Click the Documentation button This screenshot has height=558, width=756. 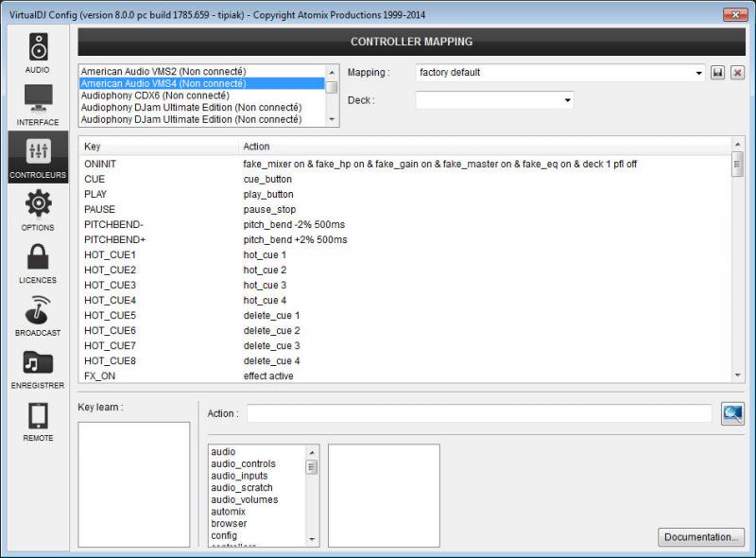pos(700,537)
